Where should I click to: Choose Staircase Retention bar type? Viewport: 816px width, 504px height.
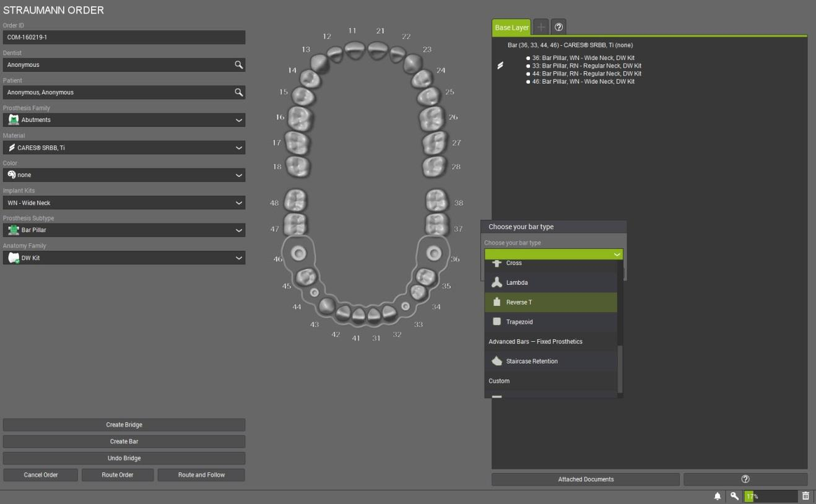(550, 361)
